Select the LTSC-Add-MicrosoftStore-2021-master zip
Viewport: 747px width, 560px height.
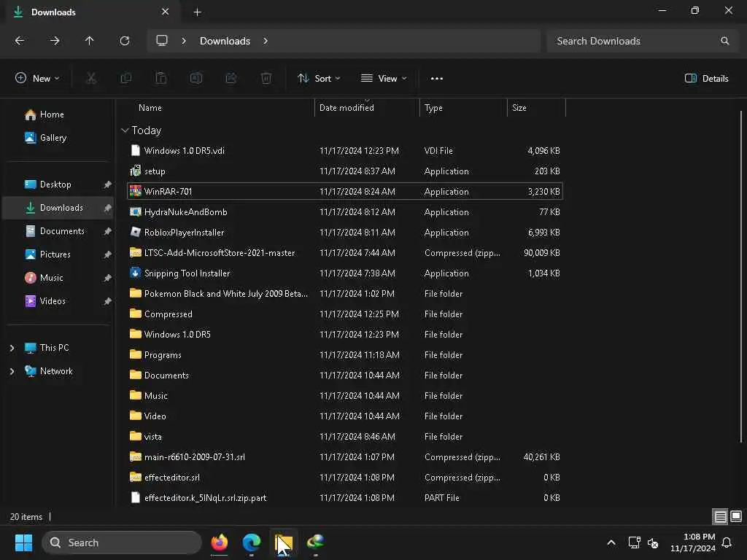[x=345, y=253]
